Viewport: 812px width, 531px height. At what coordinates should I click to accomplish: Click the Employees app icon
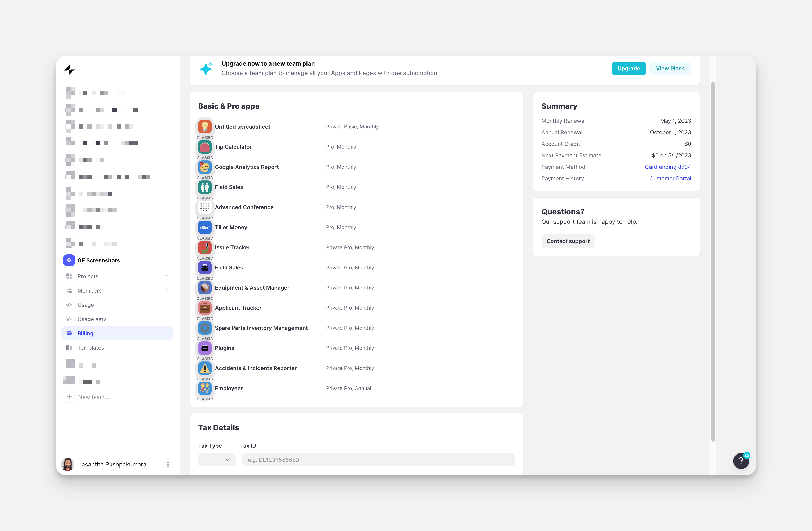205,388
